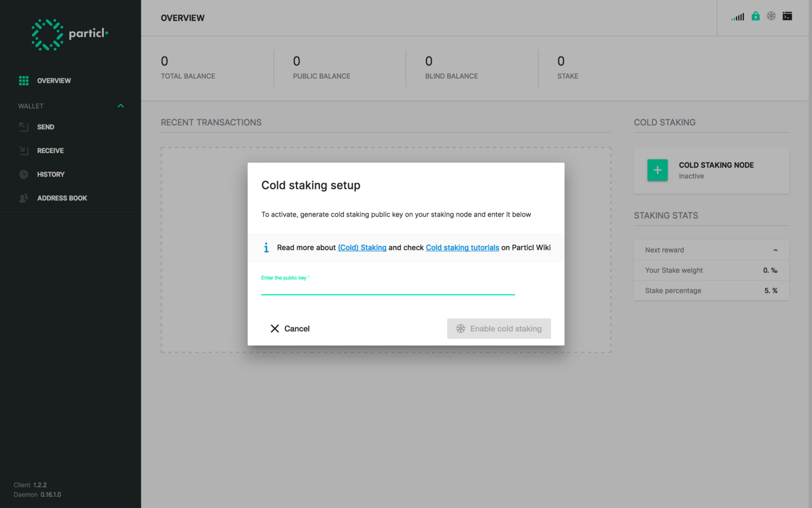This screenshot has width=812, height=508.
Task: Open the Address Book
Action: 62,198
